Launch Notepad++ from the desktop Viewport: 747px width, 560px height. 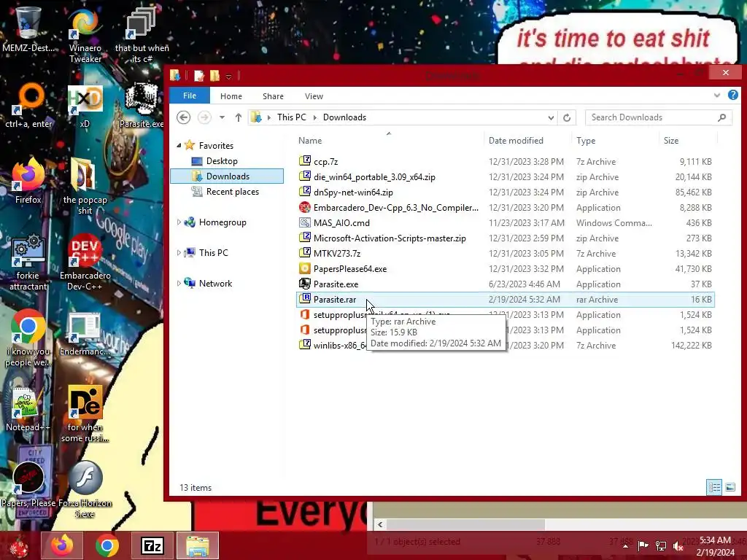(x=28, y=408)
